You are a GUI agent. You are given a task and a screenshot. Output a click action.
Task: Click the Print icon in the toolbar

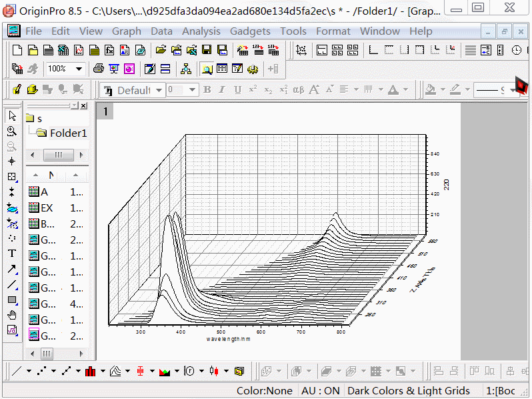point(99,69)
